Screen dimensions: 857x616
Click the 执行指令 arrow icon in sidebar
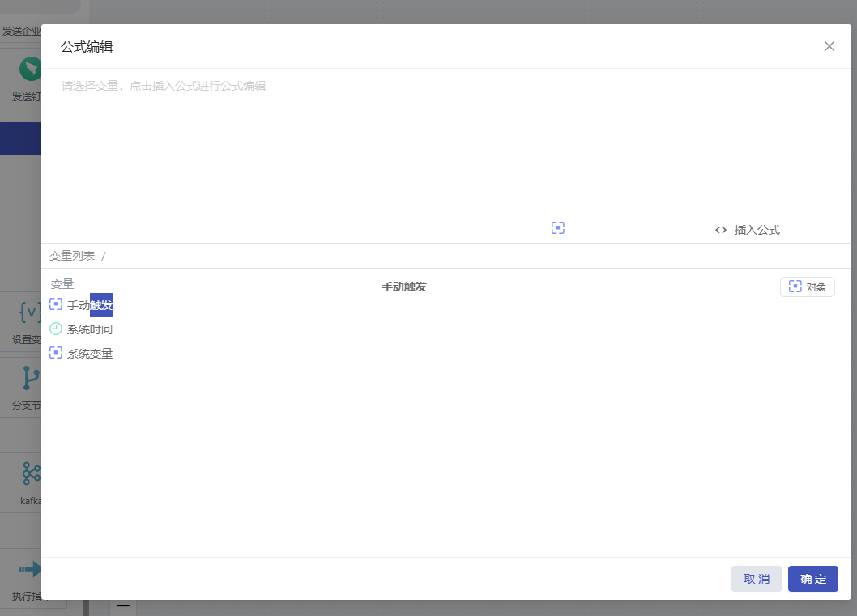(x=30, y=569)
